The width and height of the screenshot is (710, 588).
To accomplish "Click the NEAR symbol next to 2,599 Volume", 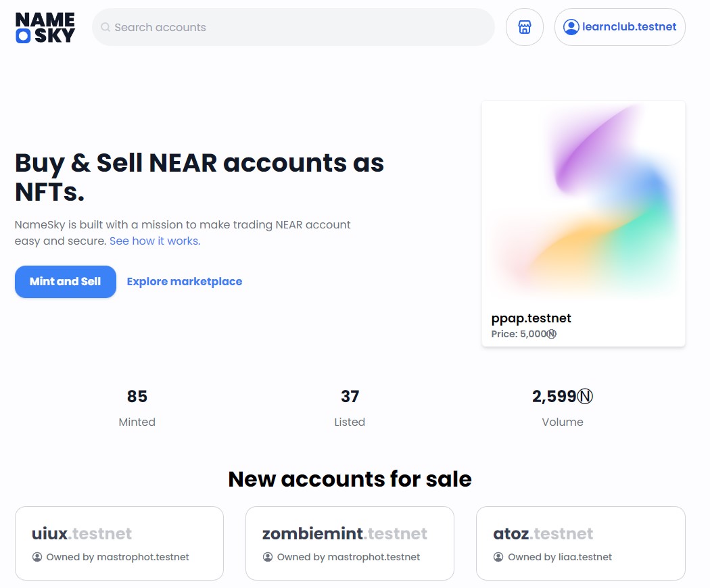I will [x=585, y=397].
